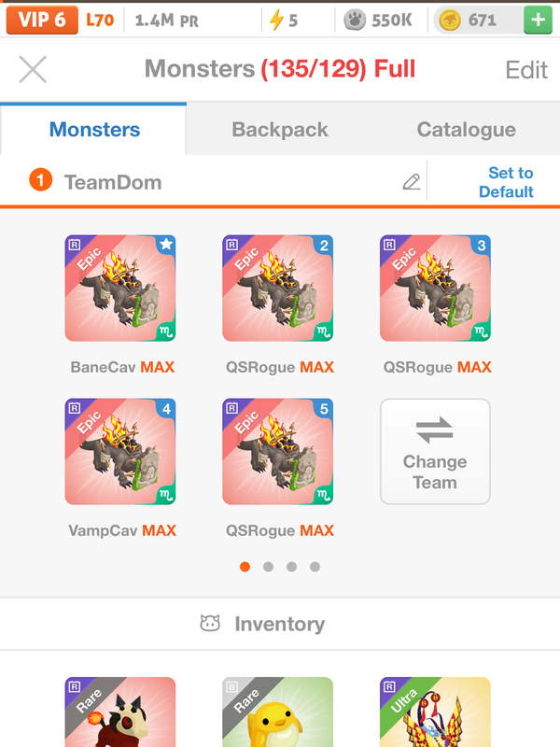
Task: Select the Monsters tab
Action: [x=94, y=130]
